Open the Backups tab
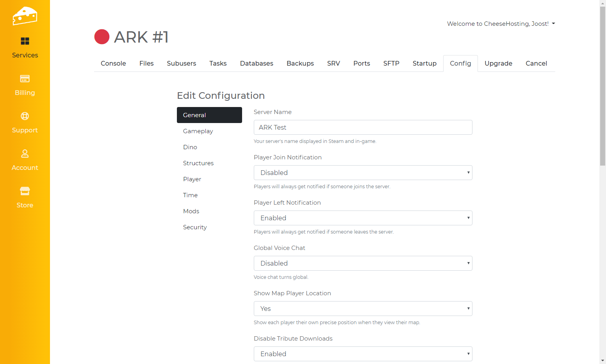Viewport: 606px width, 364px height. click(300, 63)
